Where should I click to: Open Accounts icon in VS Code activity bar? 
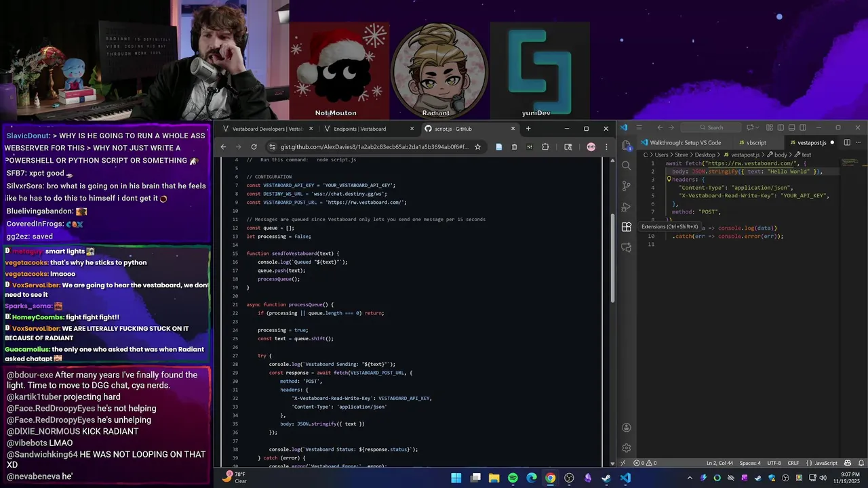coord(627,428)
